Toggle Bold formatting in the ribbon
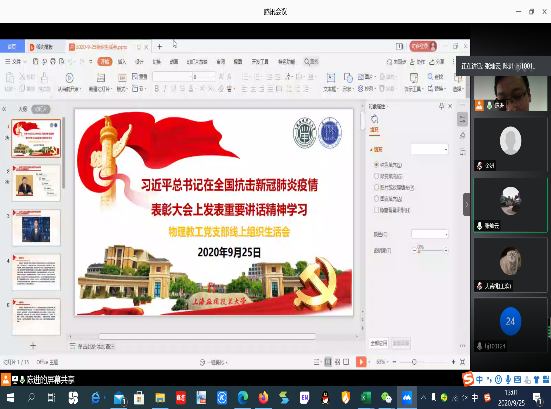551x409 pixels. tap(157, 89)
